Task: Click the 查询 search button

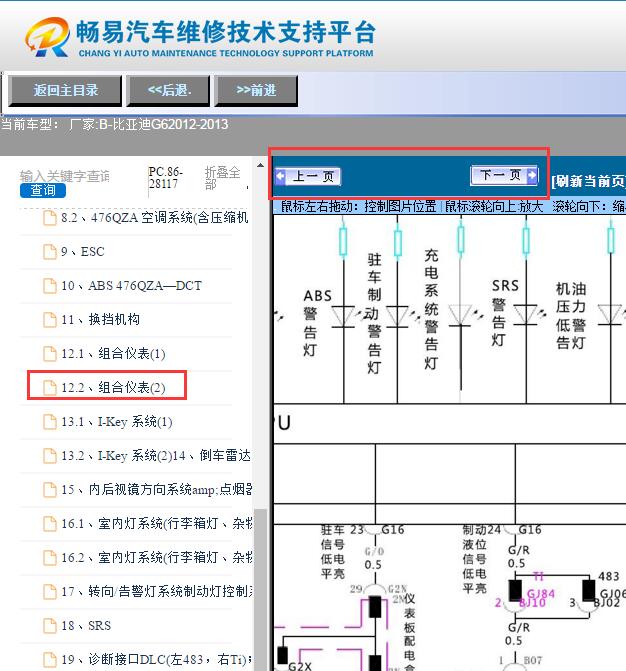Action: 43,190
